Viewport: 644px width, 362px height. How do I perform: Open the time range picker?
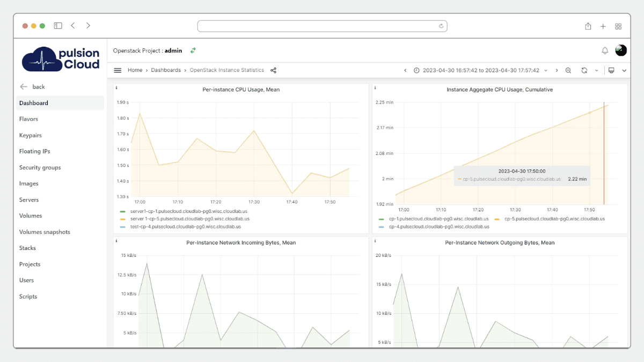(x=480, y=70)
